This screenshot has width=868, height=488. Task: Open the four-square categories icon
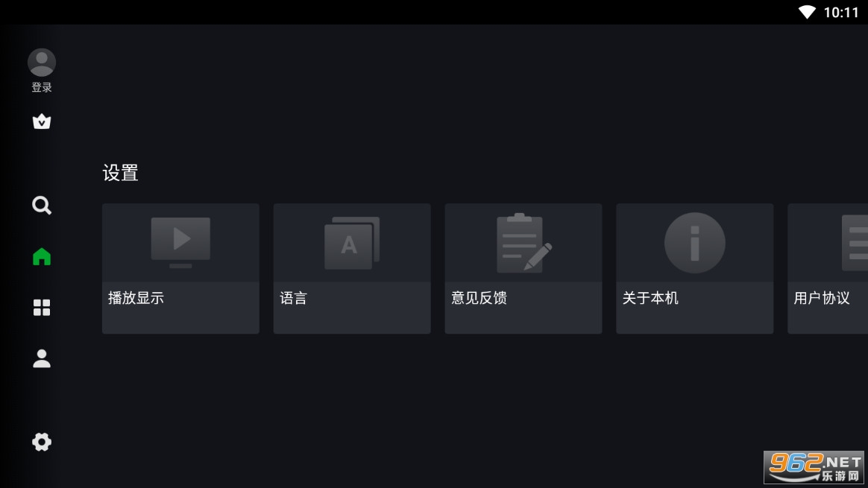click(42, 308)
